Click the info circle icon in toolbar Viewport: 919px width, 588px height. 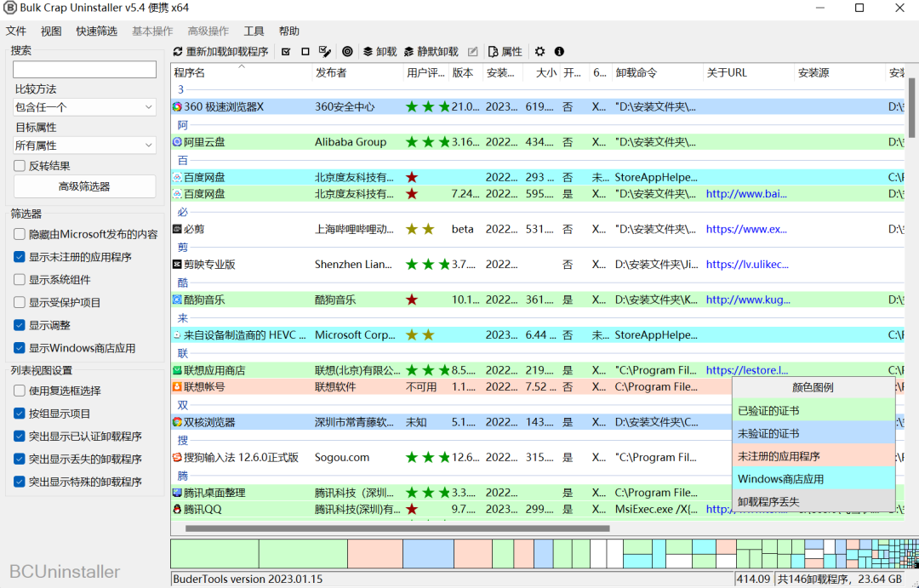click(x=559, y=52)
